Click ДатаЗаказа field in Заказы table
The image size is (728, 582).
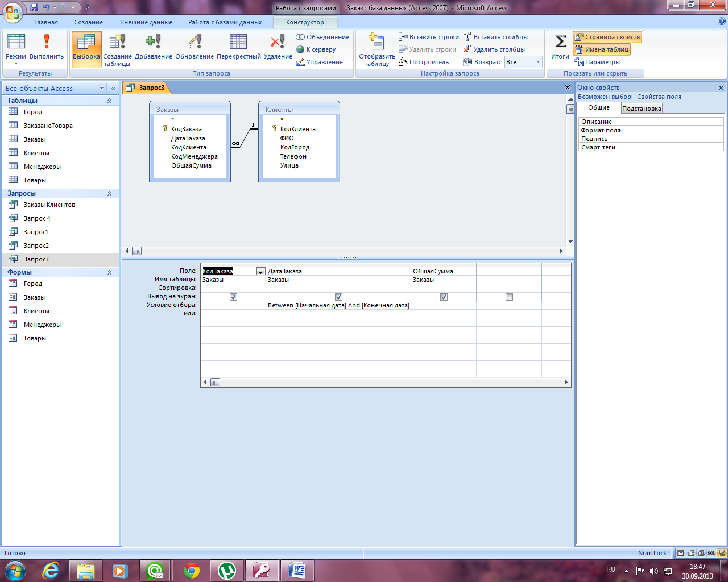click(x=188, y=138)
